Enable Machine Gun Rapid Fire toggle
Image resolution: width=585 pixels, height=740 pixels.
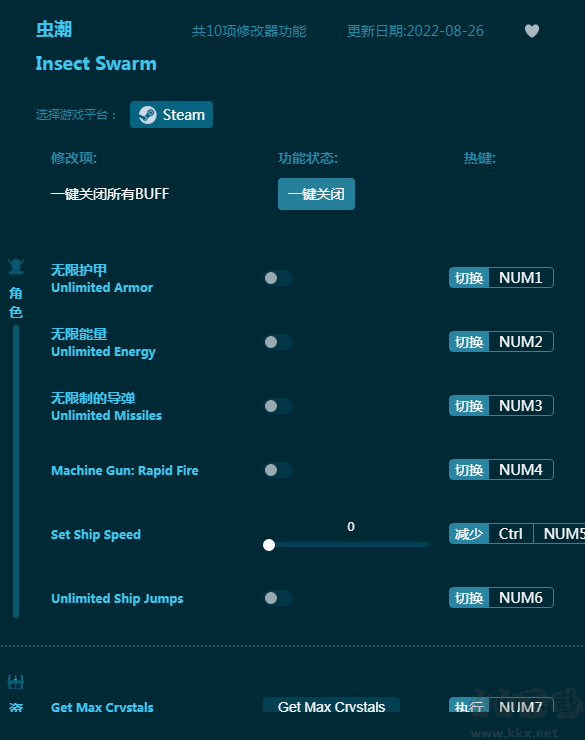(278, 470)
